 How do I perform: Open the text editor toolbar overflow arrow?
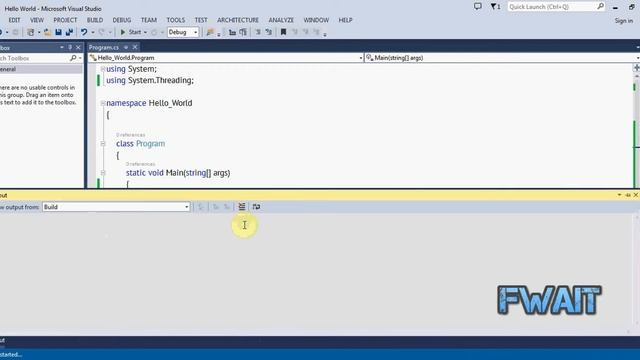click(325, 35)
